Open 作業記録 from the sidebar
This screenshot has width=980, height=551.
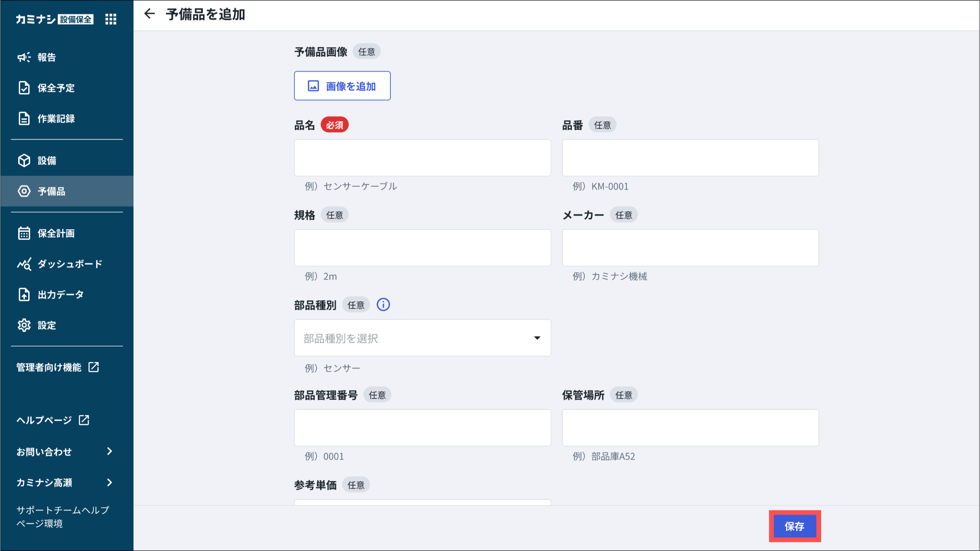pos(56,119)
